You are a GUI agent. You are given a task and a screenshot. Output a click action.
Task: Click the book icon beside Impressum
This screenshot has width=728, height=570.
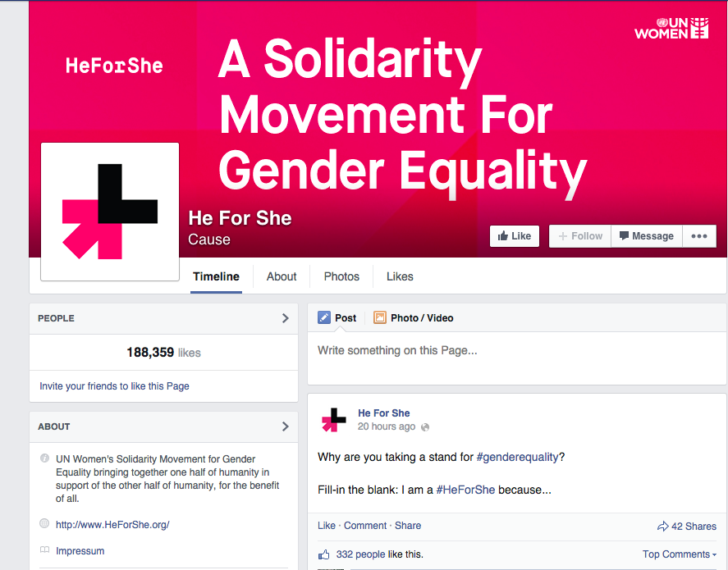click(44, 551)
